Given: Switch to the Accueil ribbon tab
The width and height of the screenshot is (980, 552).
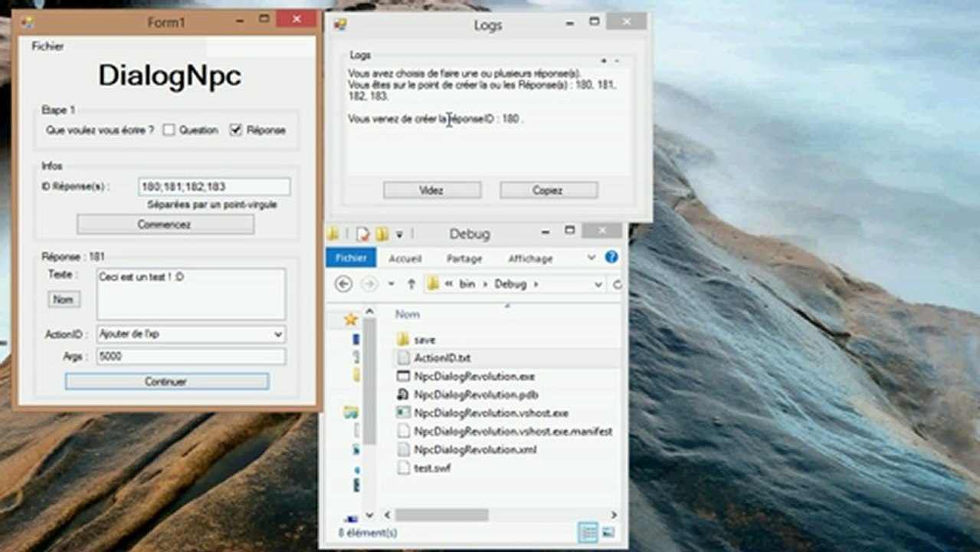Looking at the screenshot, I should click(x=405, y=258).
